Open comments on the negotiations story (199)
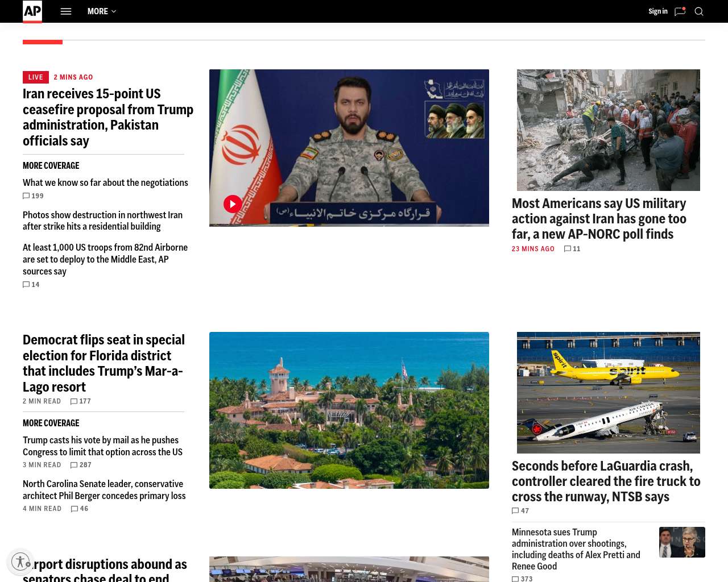Image resolution: width=728 pixels, height=582 pixels. pyautogui.click(x=33, y=196)
